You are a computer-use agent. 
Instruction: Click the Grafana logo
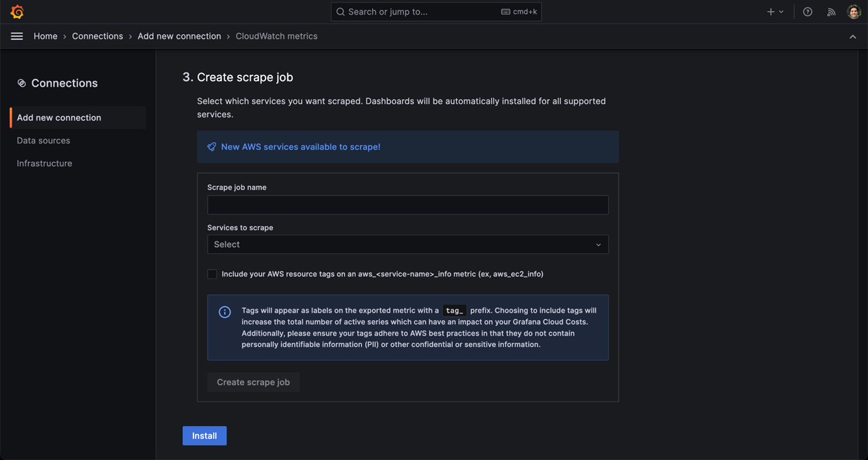point(17,11)
